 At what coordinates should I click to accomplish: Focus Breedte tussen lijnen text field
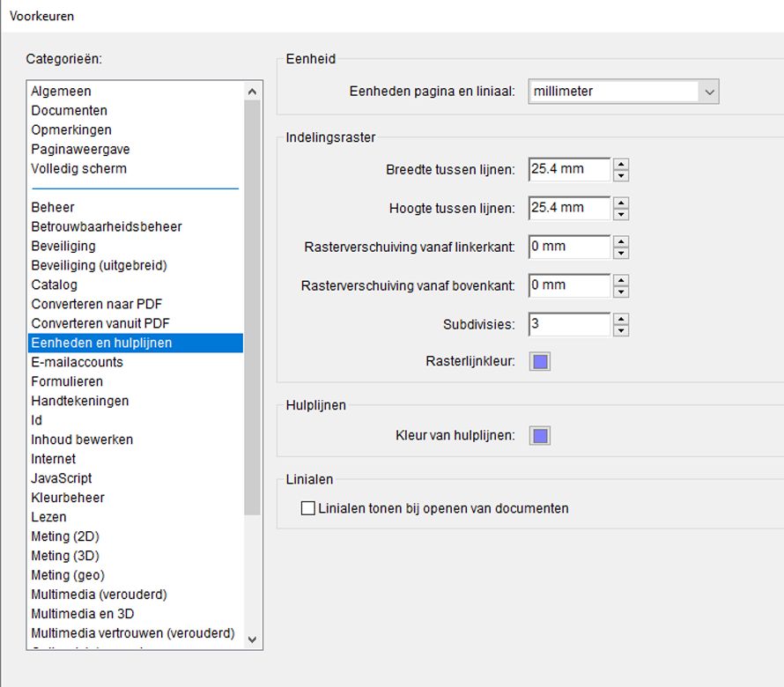point(569,169)
